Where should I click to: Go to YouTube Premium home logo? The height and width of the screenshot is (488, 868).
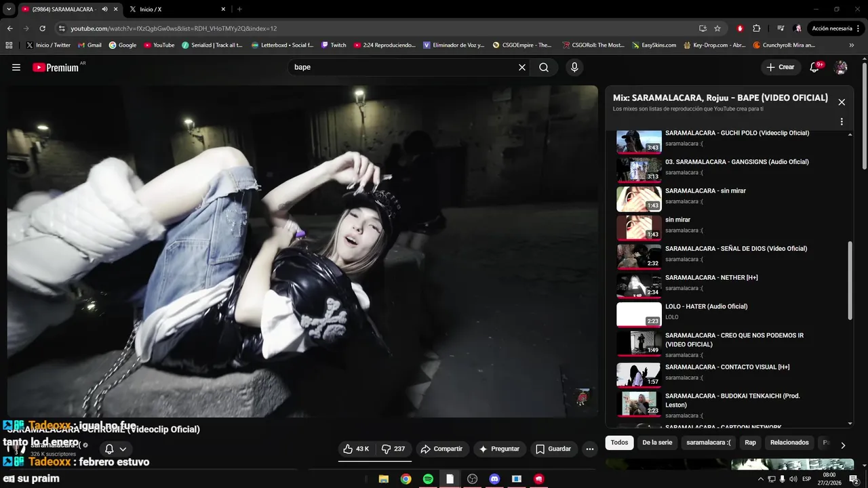tap(57, 67)
